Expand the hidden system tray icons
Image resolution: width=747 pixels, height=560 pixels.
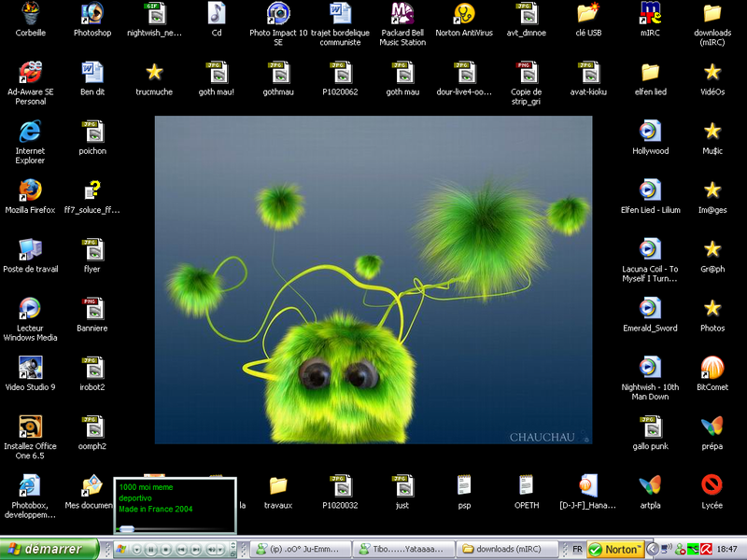pos(653,549)
